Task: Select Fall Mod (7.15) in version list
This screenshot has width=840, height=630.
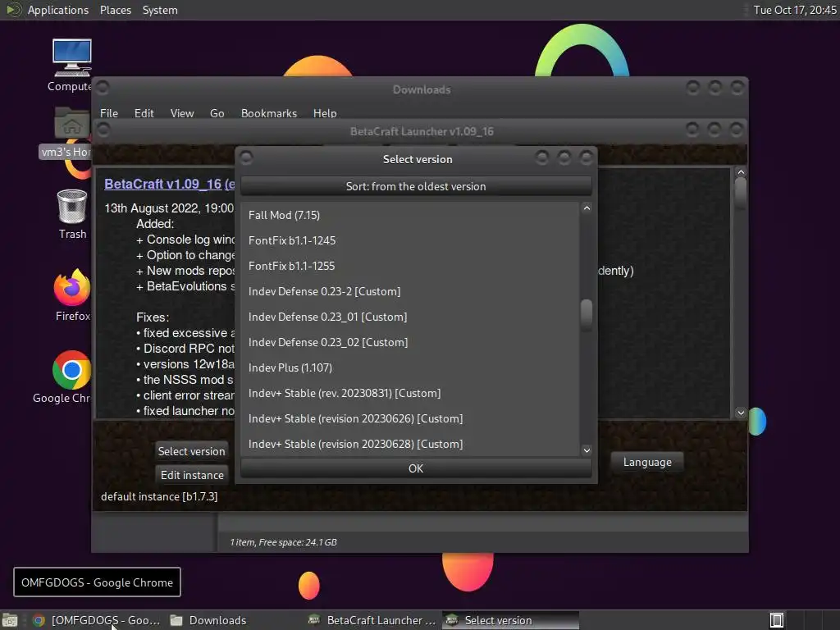Action: [x=410, y=215]
